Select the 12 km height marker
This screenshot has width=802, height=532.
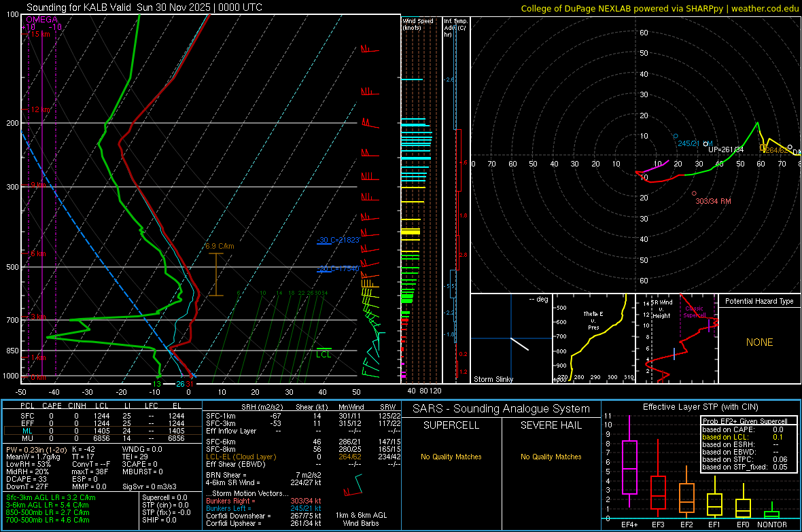point(40,109)
